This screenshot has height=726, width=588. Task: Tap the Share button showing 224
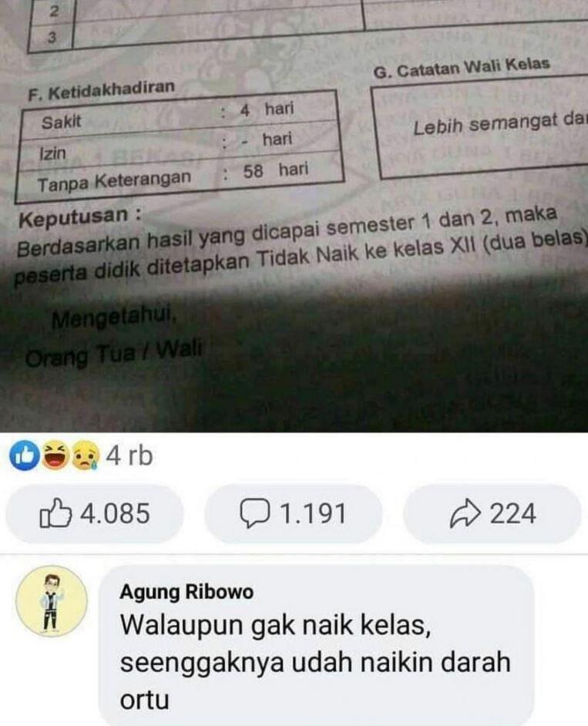(x=492, y=514)
